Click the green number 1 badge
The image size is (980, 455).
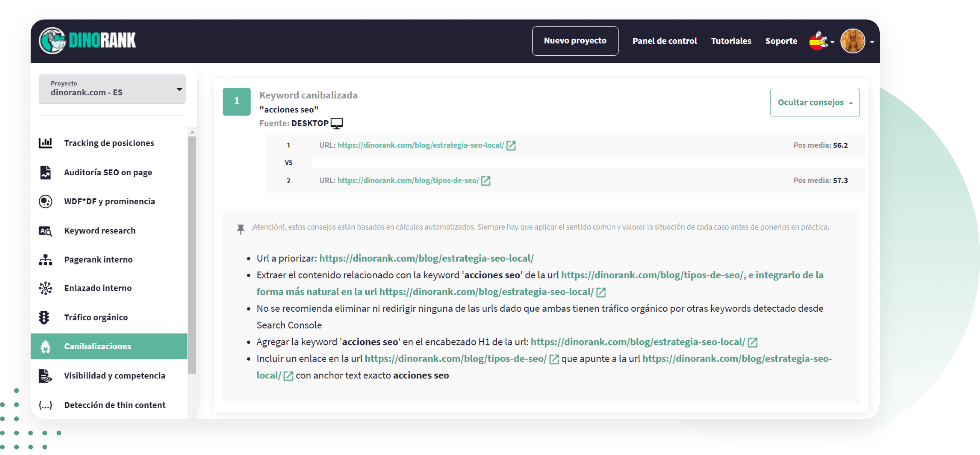pyautogui.click(x=237, y=102)
